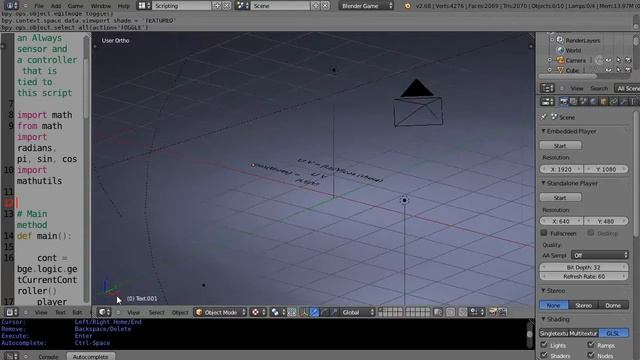Click the OpenGL render animation icon

click(502, 312)
